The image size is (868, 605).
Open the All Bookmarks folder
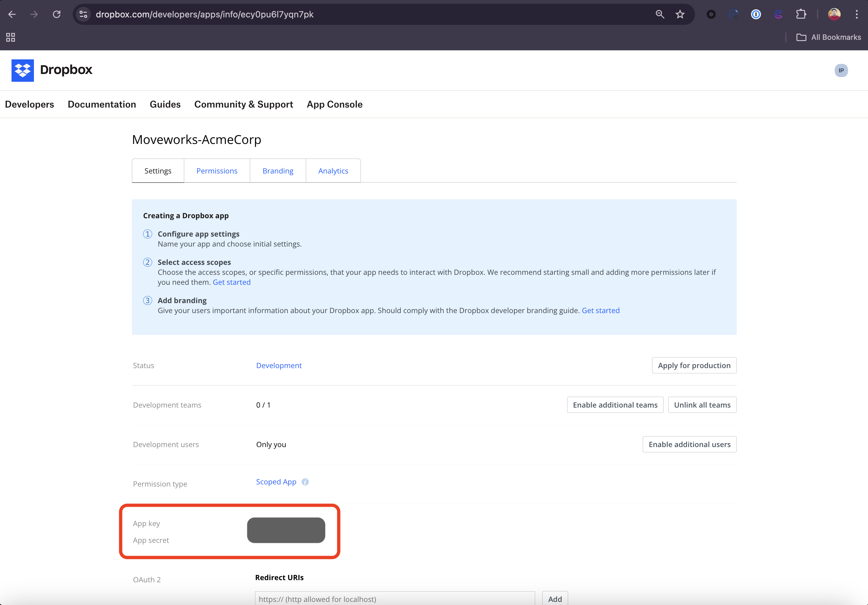[828, 37]
